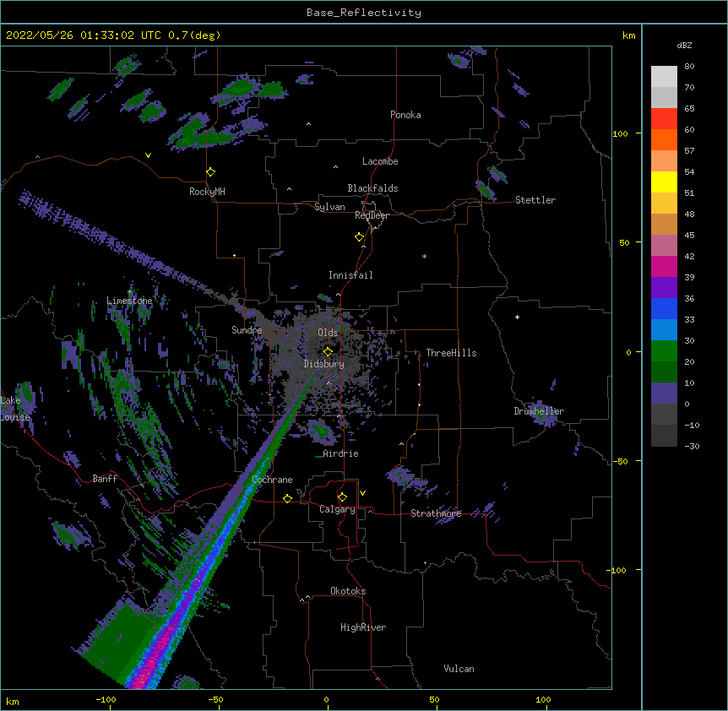The width and height of the screenshot is (728, 711).
Task: Click the yellow diamond marker above RockyMH
Action: coord(211,171)
